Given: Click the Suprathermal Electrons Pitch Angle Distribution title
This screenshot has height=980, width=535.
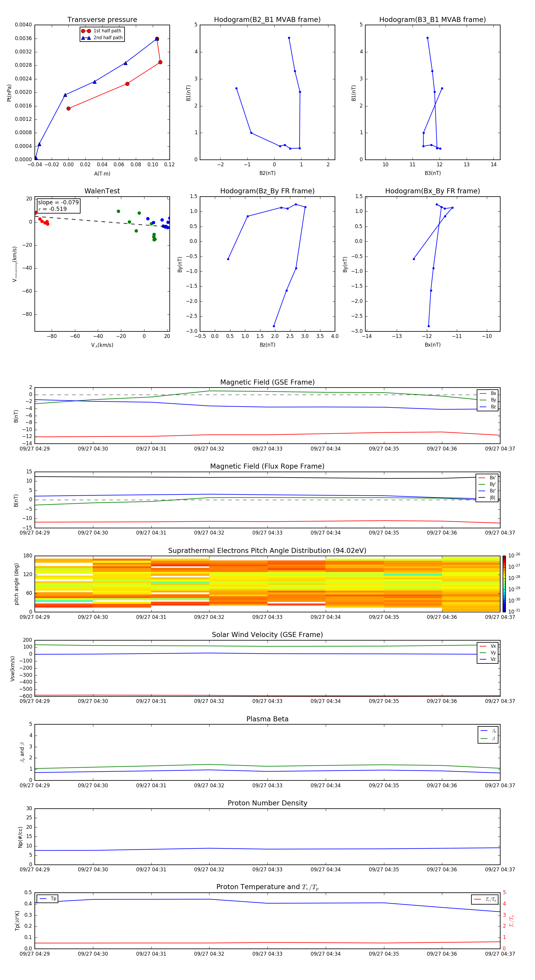Looking at the screenshot, I should (267, 551).
